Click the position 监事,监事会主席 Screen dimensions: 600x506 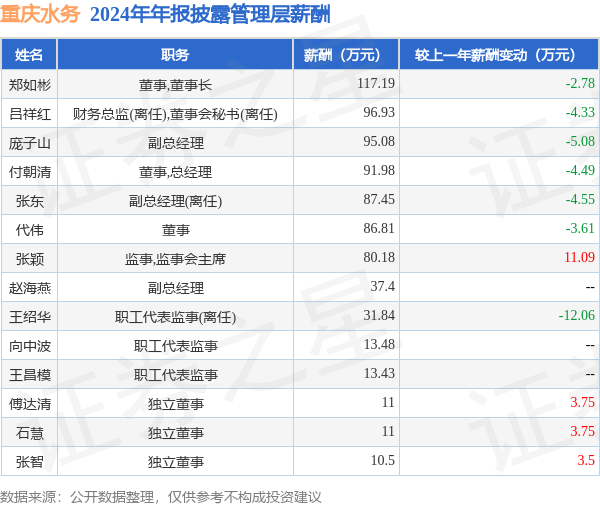(x=175, y=259)
